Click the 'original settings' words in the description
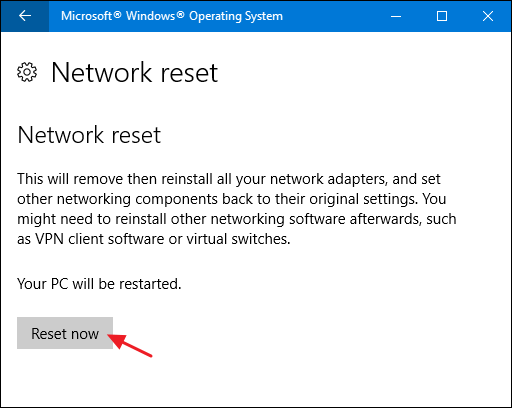Viewport: 512px width, 408px height. coord(361,199)
